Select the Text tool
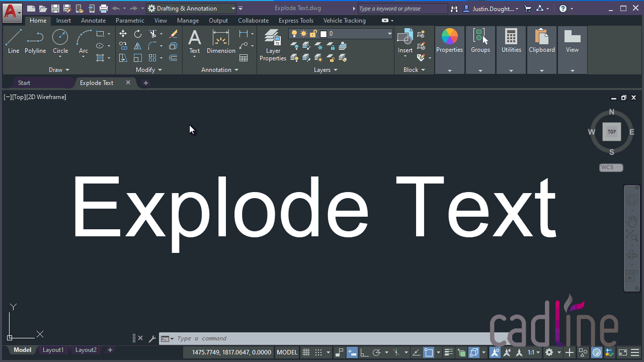Viewport: 644px width, 362px height. [194, 40]
